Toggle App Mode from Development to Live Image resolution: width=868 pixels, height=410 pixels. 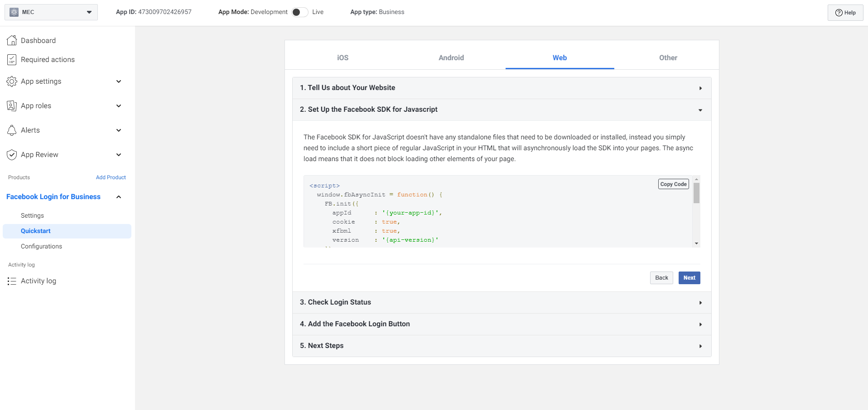(299, 12)
